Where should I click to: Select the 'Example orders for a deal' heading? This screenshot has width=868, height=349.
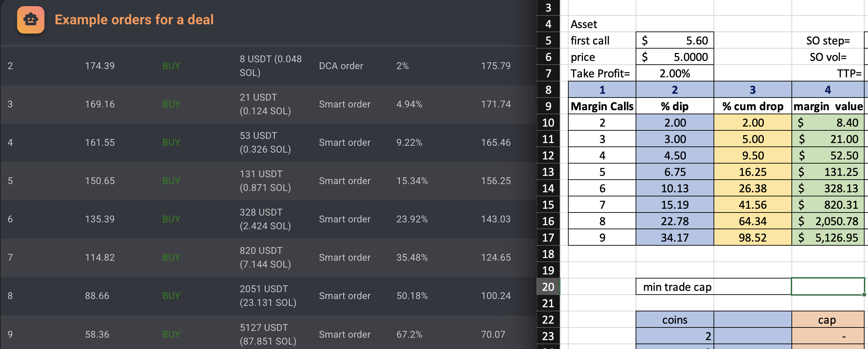point(134,20)
